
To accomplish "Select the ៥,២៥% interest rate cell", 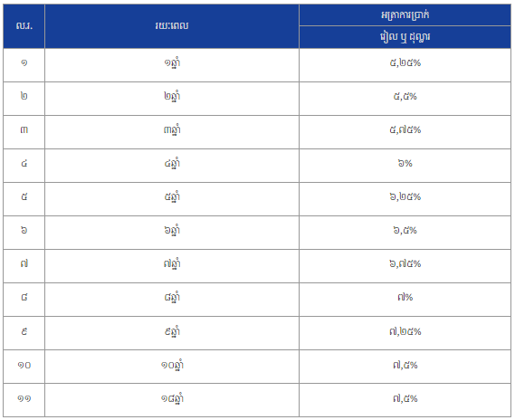I will pyautogui.click(x=405, y=65).
